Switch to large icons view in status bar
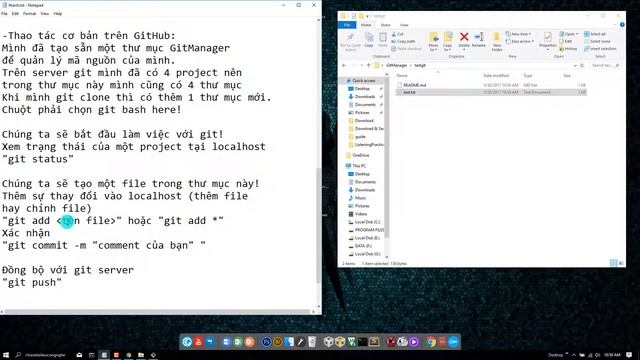The height and width of the screenshot is (360, 640). click(x=620, y=263)
